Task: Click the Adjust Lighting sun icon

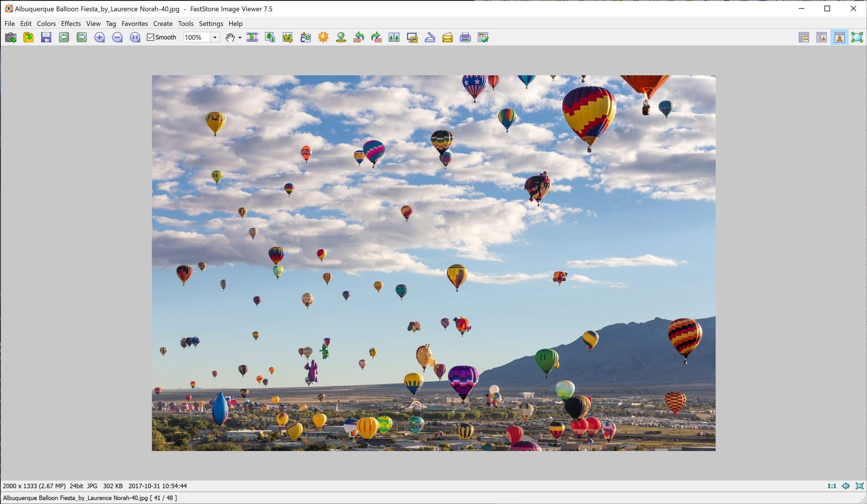Action: 323,38
